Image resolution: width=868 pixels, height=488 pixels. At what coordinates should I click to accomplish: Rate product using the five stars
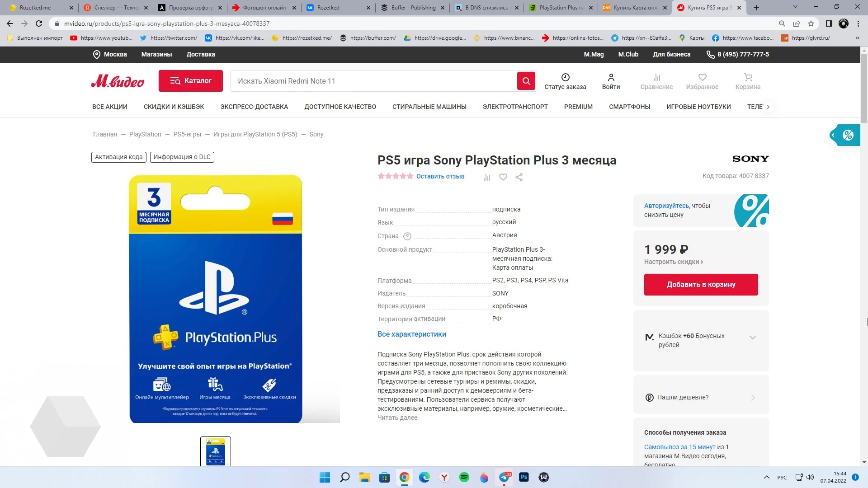[x=396, y=176]
